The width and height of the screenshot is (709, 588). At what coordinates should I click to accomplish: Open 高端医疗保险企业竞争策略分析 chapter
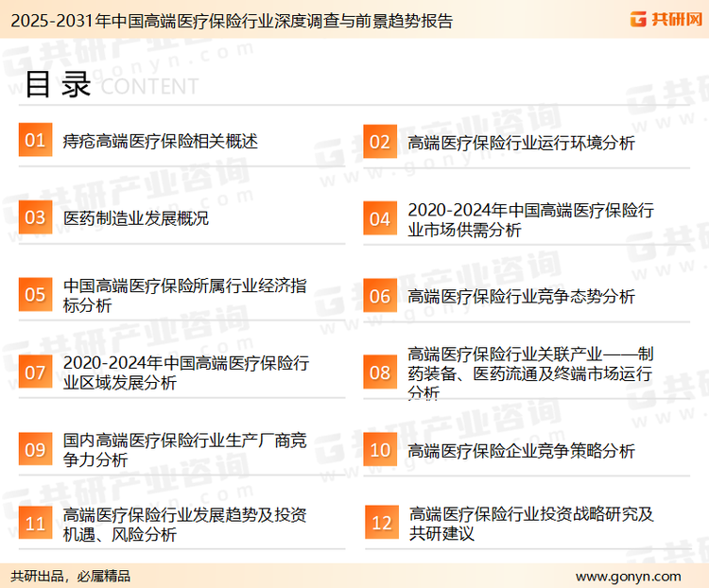[x=521, y=450]
